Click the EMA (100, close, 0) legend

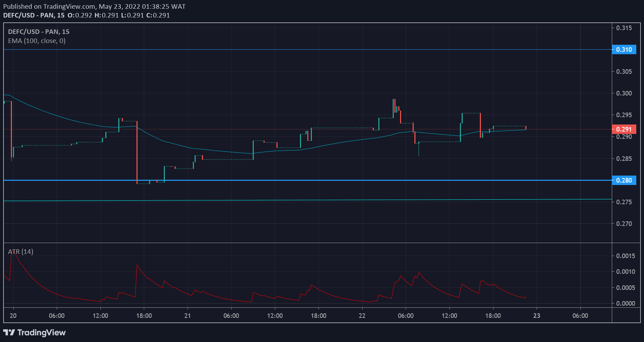37,41
